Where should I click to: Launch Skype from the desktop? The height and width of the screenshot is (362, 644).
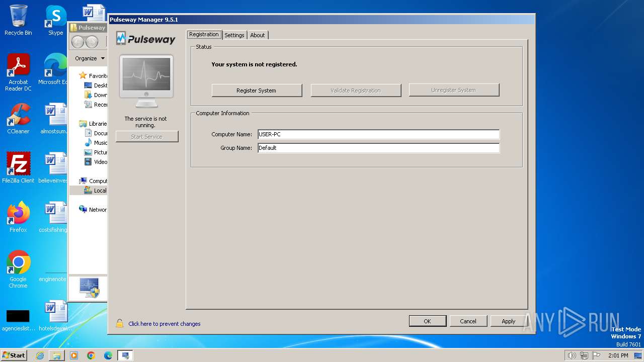[56, 20]
